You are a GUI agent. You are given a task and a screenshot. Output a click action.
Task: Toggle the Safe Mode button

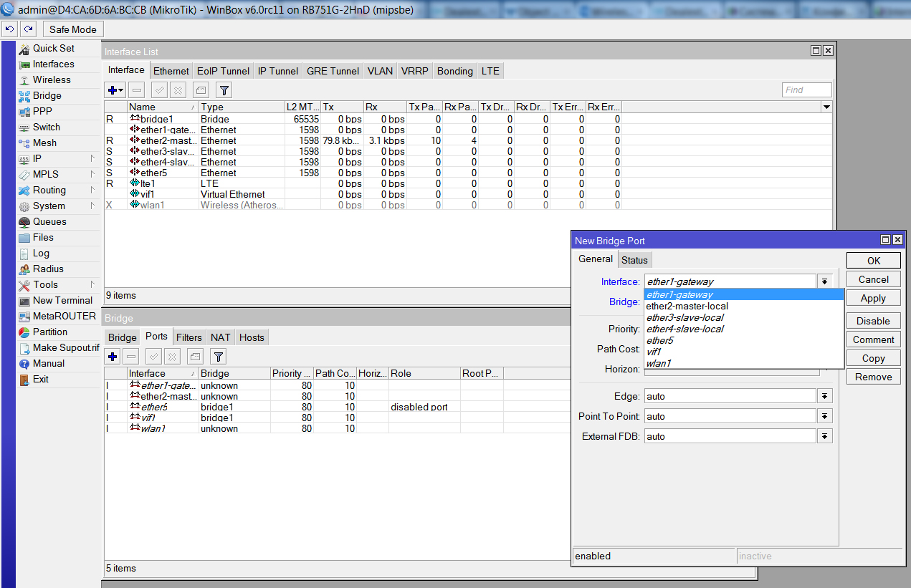pyautogui.click(x=72, y=29)
